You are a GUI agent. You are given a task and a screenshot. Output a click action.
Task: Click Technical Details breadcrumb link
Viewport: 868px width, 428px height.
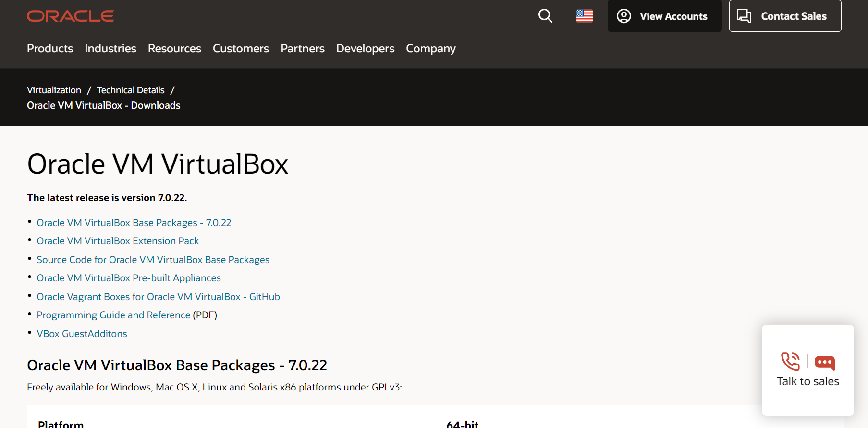131,90
